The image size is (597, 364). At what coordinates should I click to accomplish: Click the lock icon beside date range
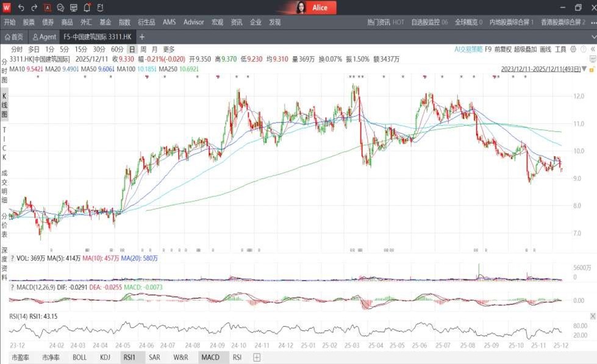coord(591,70)
